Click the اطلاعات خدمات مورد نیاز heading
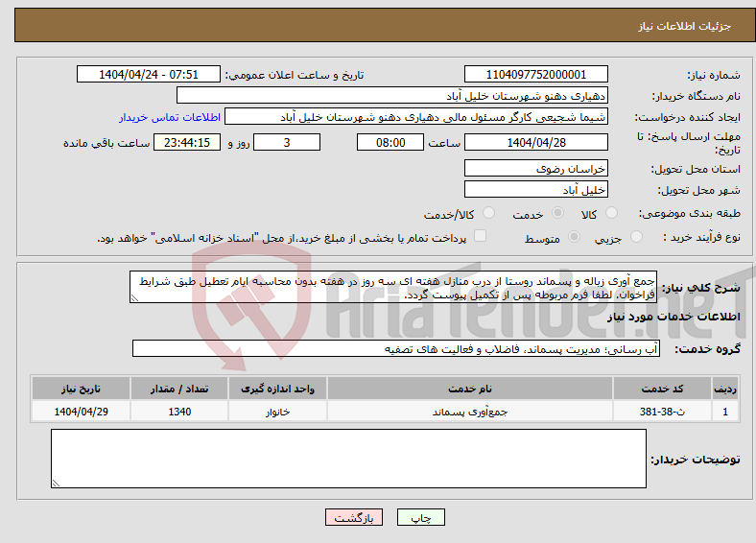This screenshot has width=756, height=543. pos(673,317)
